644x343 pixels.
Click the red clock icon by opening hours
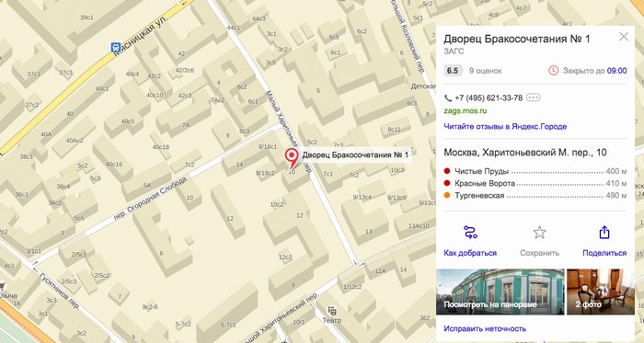click(x=553, y=71)
